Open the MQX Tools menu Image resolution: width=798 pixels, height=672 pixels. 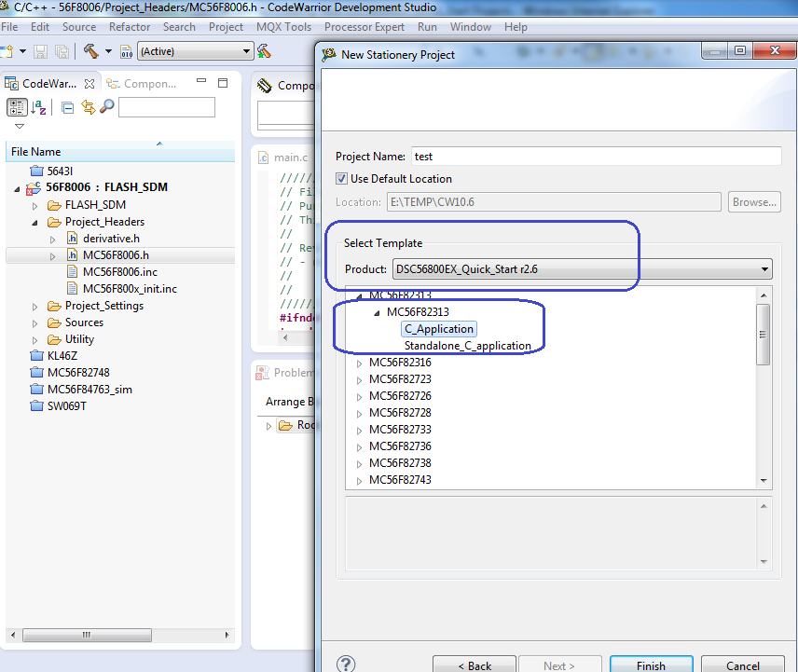283,27
